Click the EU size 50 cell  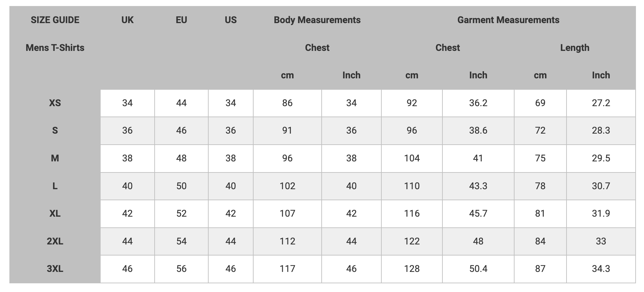[x=181, y=186]
